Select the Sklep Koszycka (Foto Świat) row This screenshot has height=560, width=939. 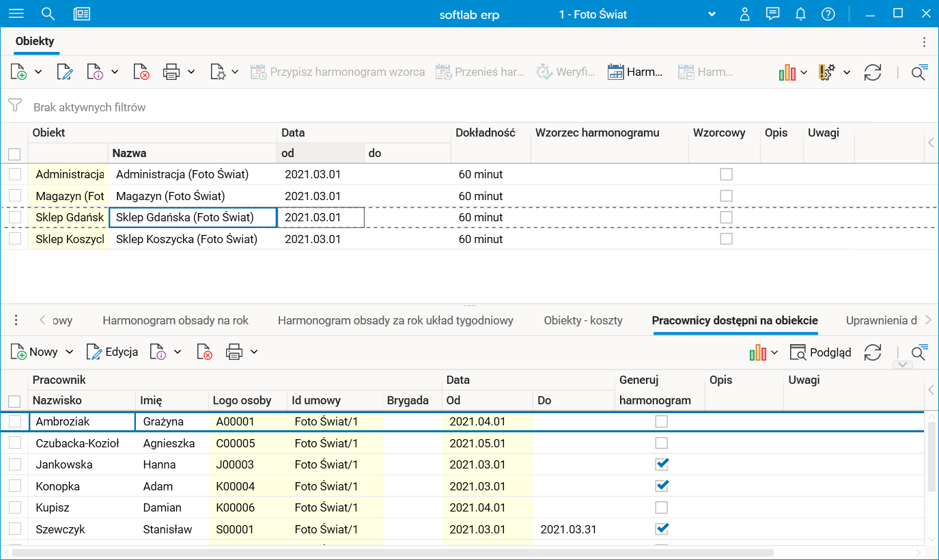(186, 239)
